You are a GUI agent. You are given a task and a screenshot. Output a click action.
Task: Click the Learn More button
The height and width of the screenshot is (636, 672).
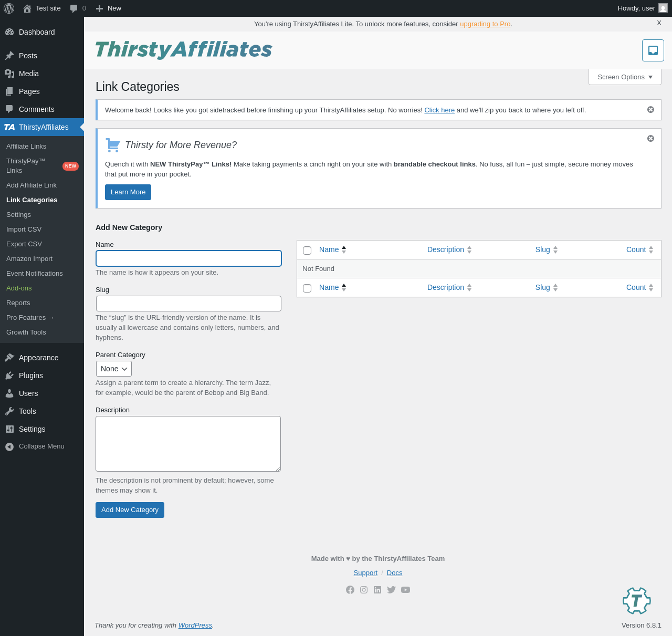pos(128,192)
